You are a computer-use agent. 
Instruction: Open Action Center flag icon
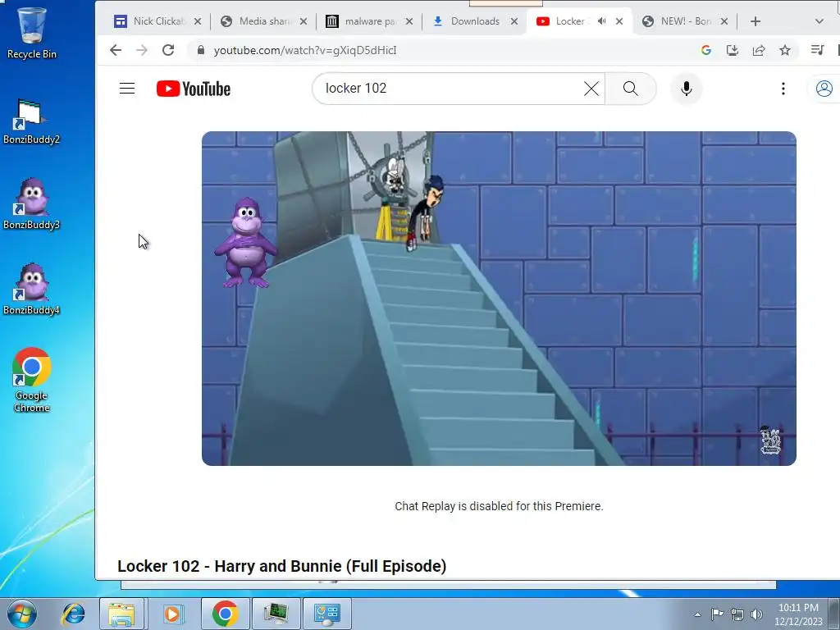[717, 614]
